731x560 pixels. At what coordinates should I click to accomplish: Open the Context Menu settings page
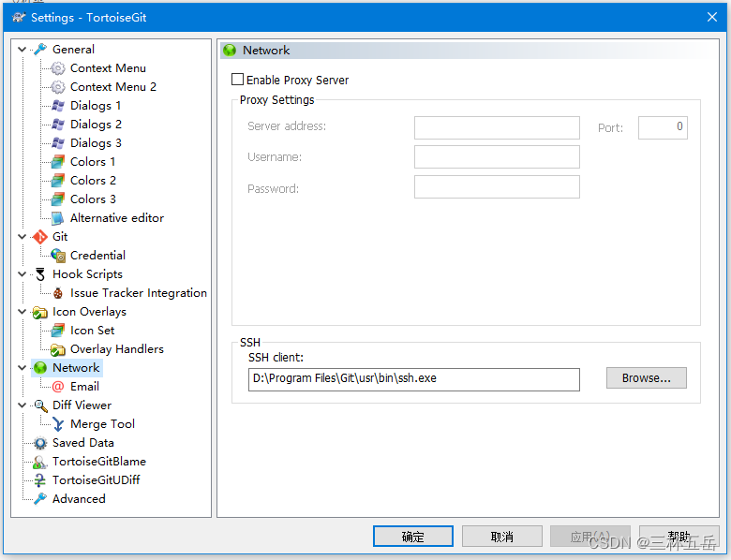(x=108, y=68)
